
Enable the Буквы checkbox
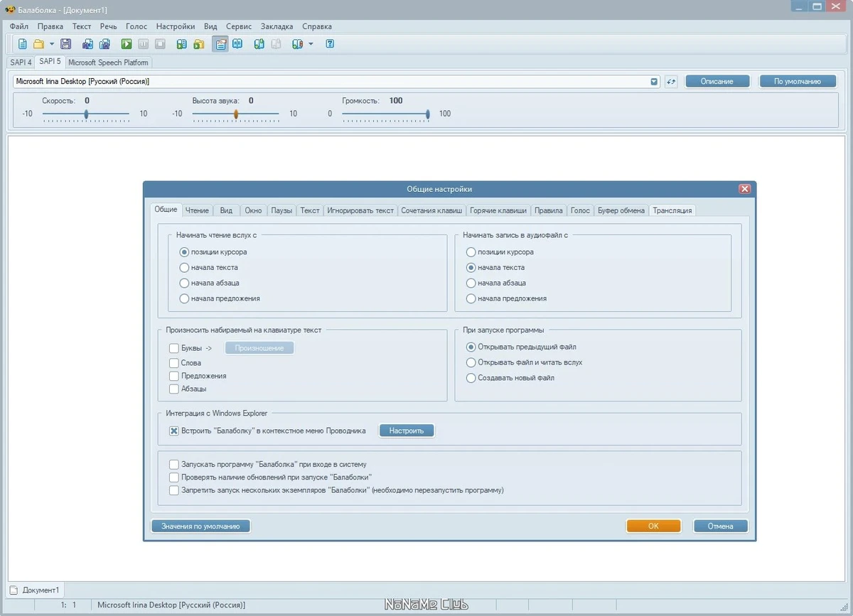(x=174, y=348)
